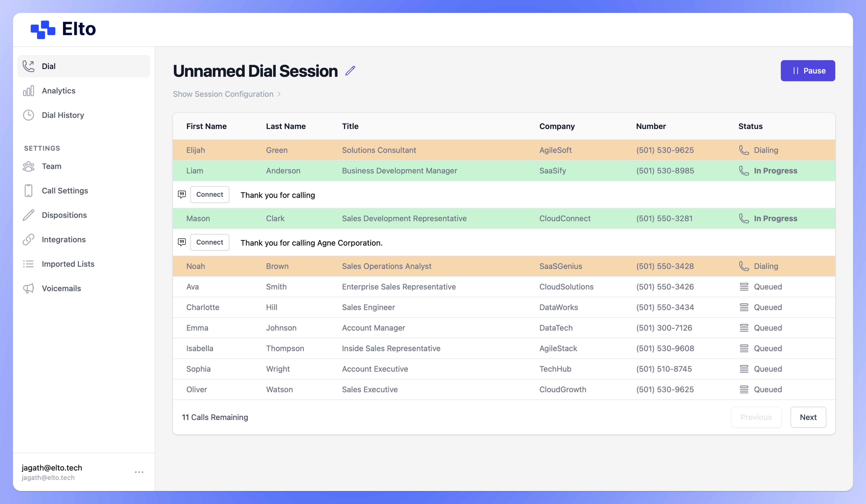Open the Analytics page
Screen dimensions: 866x504
58,91
